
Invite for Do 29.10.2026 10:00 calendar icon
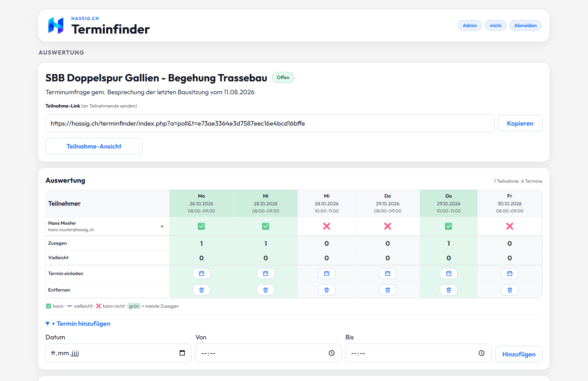(449, 273)
